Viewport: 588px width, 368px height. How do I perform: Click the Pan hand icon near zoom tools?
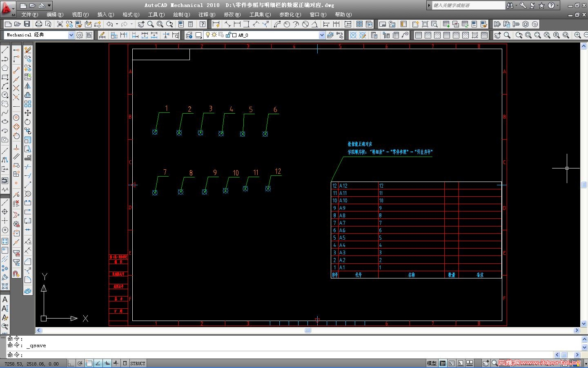click(497, 35)
